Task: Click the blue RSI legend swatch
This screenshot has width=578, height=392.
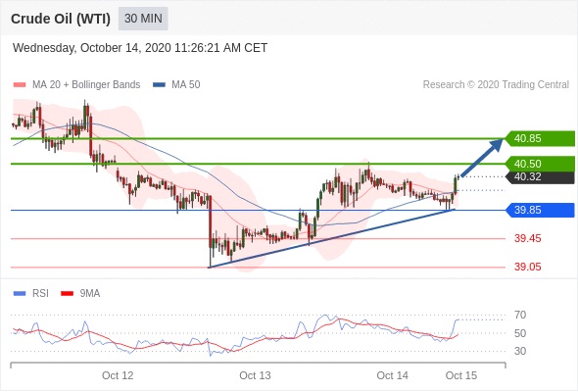Action: 20,294
